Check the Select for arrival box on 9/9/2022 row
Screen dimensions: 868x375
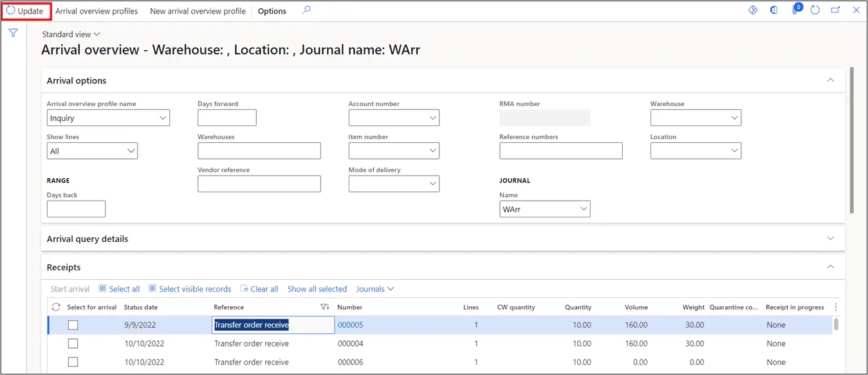[x=73, y=325]
